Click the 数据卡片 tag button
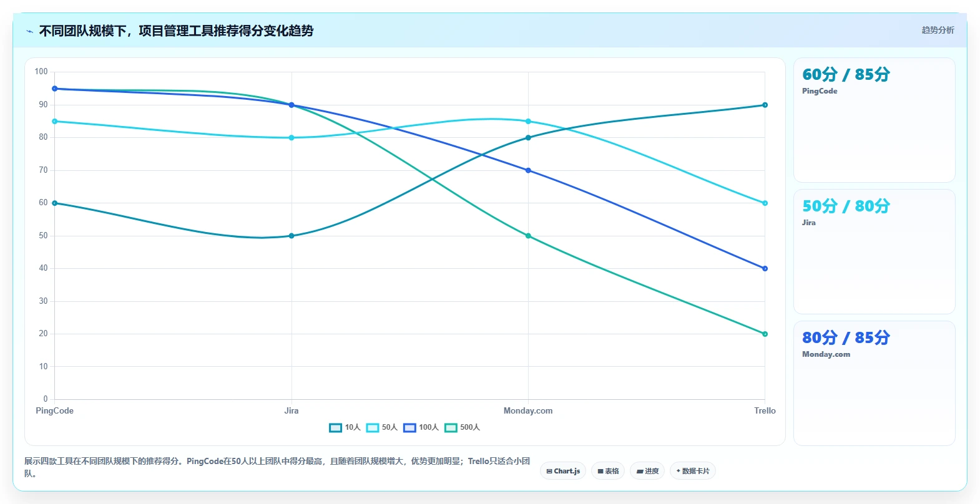Screen dimensions: 980x504 [693, 471]
